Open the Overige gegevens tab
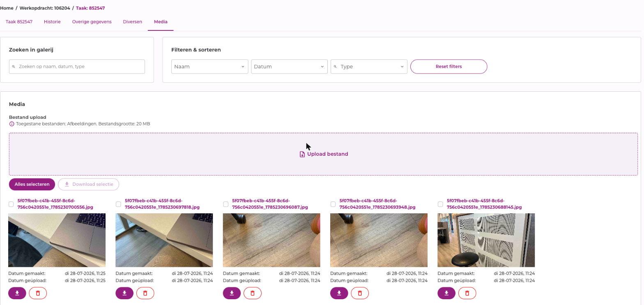Viewport: 644px width, 305px height. tap(92, 22)
